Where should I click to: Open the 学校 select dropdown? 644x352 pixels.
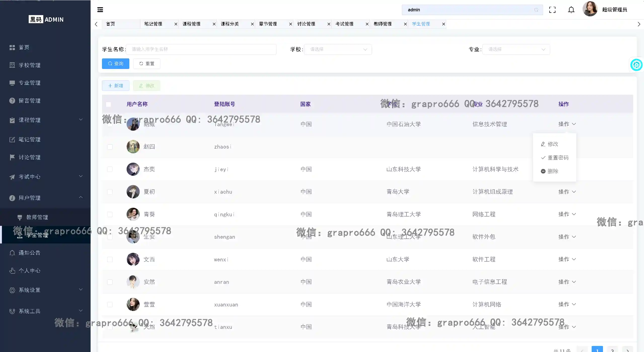coord(337,49)
